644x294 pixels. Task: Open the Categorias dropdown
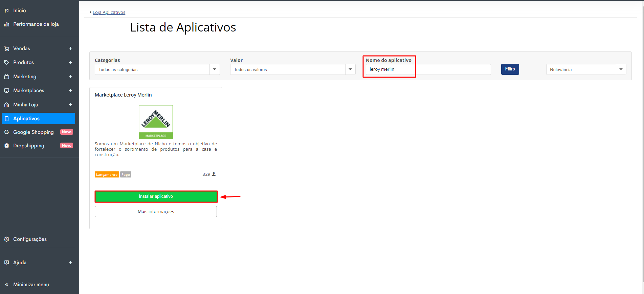tap(157, 69)
